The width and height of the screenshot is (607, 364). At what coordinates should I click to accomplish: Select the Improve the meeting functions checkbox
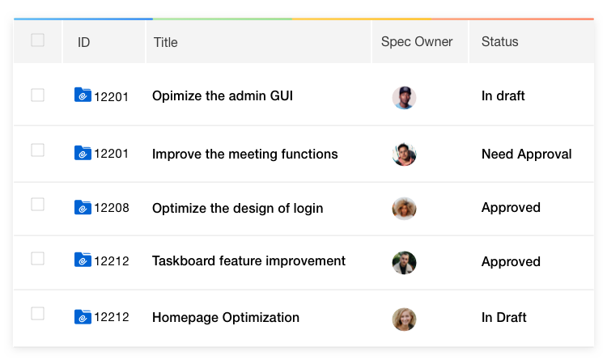pos(37,150)
